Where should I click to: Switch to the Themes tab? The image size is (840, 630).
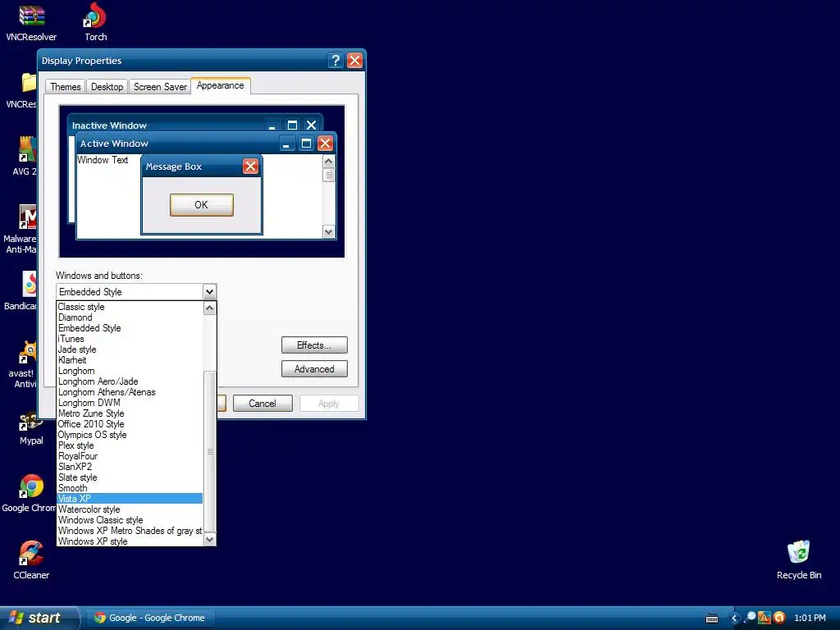[x=66, y=87]
